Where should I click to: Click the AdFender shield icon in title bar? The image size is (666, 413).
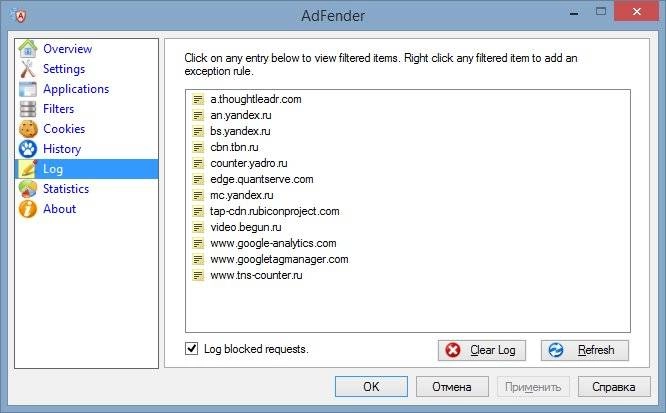click(x=20, y=16)
